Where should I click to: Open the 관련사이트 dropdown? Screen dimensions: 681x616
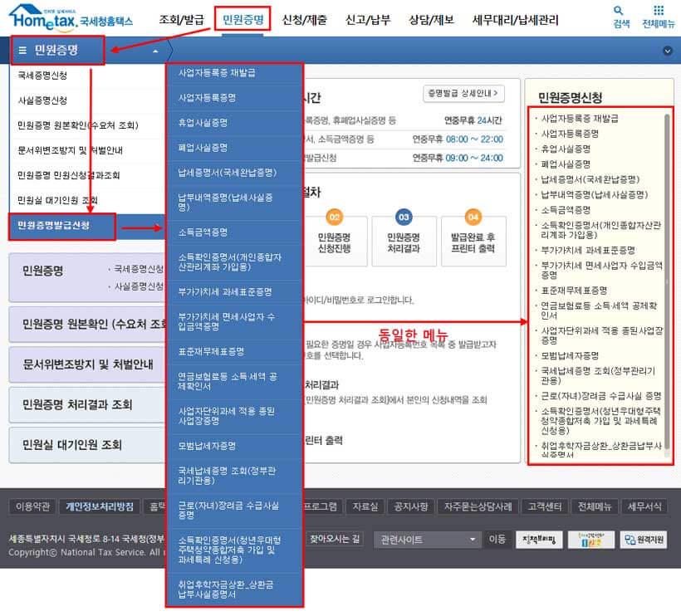coord(427,540)
